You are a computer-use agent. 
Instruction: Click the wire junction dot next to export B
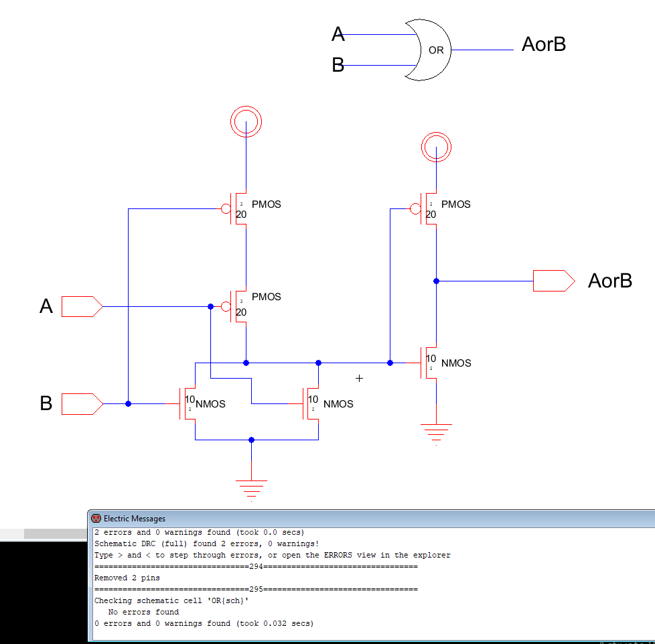(128, 403)
